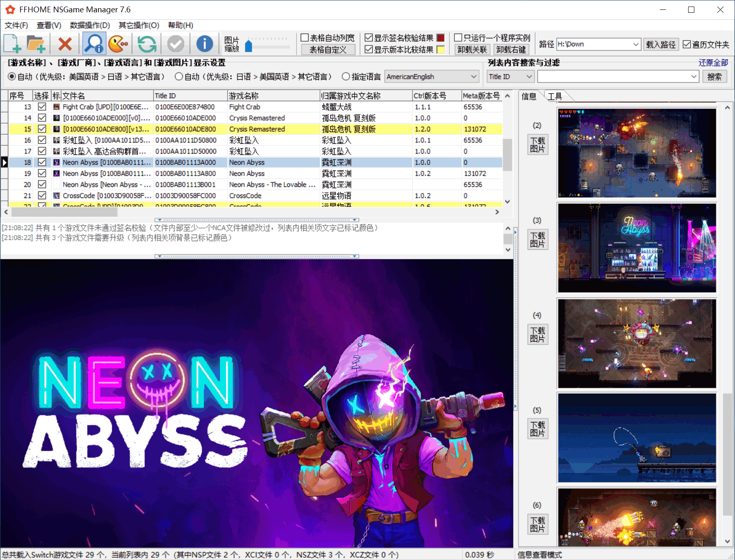Open the Title ID search field dropdown
Image resolution: width=735 pixels, height=560 pixels.
pos(510,76)
